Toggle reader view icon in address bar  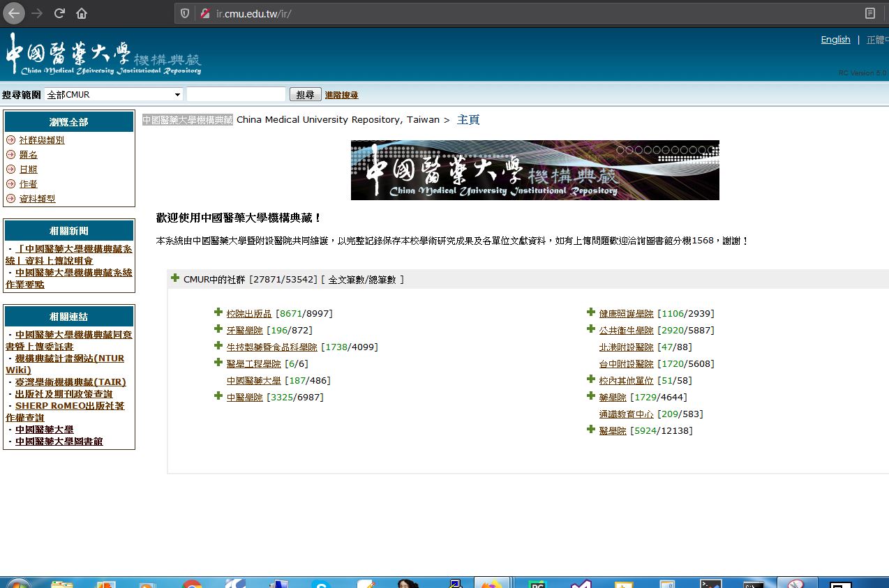point(870,13)
